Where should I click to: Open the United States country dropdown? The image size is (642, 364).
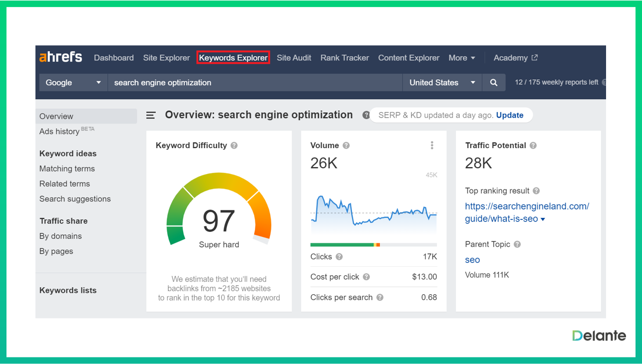click(x=442, y=83)
